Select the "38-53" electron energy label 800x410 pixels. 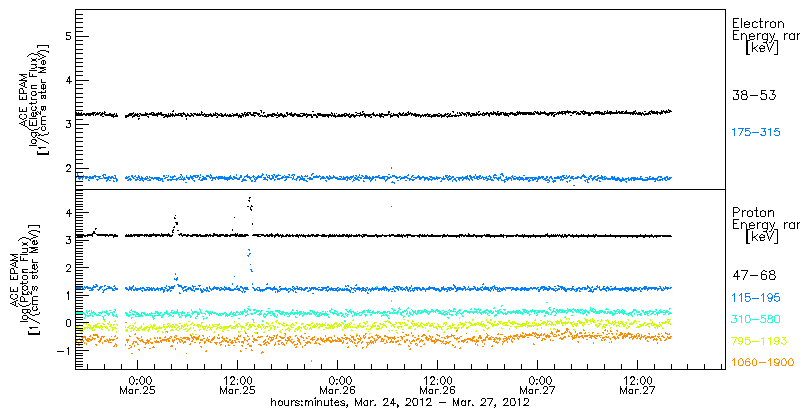click(x=754, y=95)
